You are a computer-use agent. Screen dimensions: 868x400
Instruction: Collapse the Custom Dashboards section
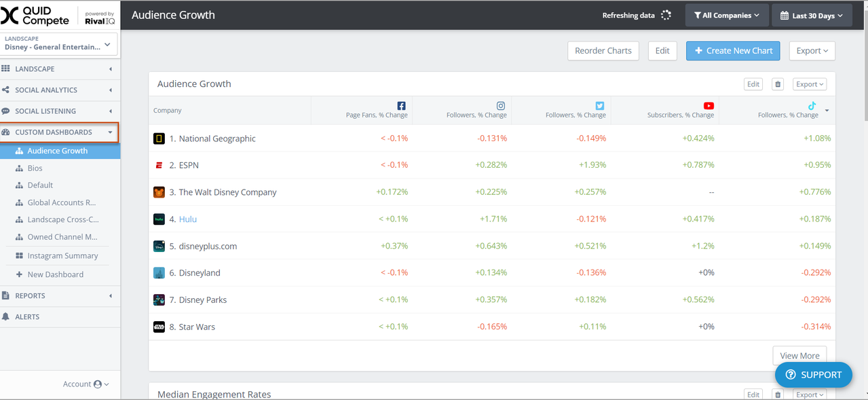[x=60, y=132]
